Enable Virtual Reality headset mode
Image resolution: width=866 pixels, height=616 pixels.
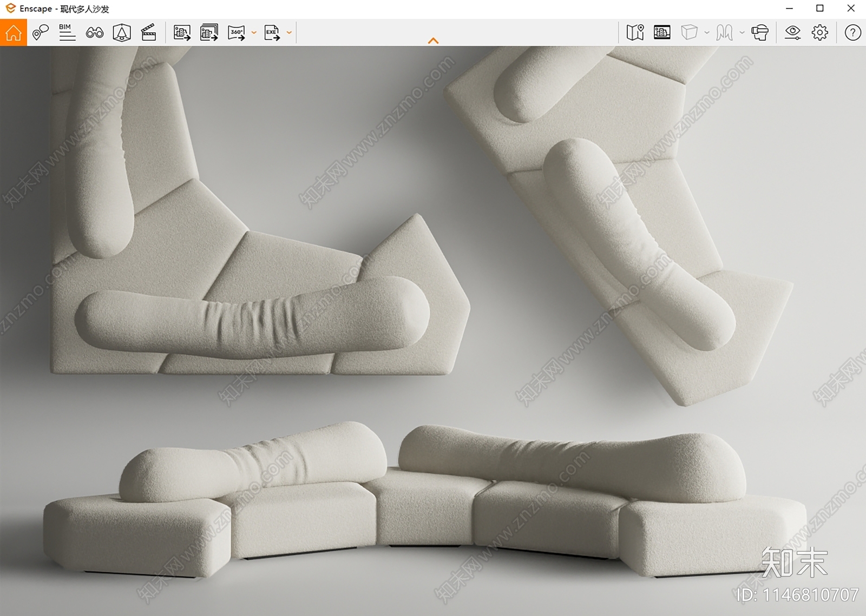[760, 32]
